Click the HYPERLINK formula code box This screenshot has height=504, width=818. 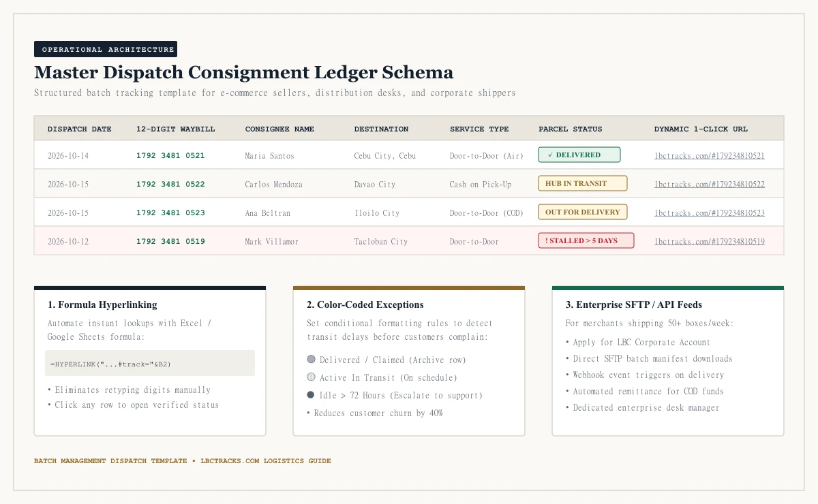click(150, 363)
